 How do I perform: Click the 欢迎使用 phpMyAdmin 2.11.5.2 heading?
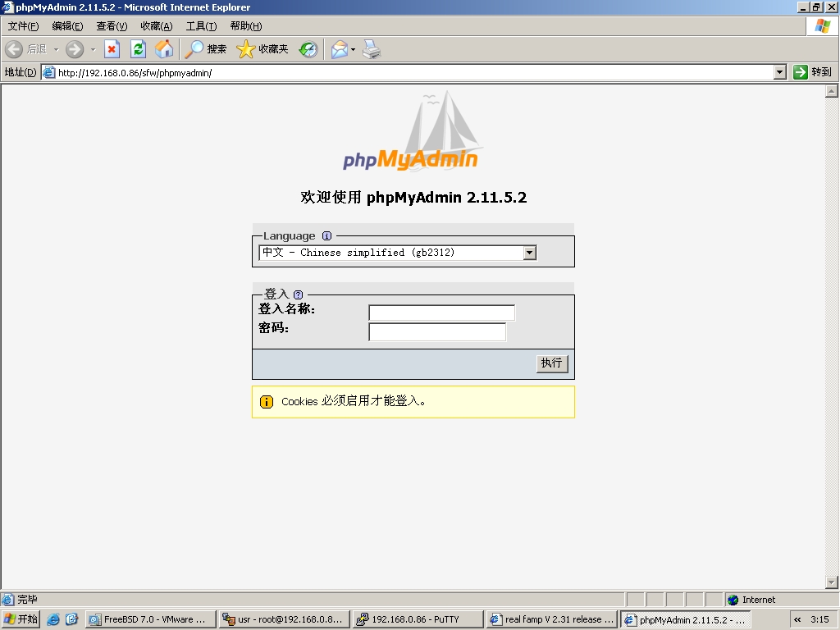click(413, 197)
